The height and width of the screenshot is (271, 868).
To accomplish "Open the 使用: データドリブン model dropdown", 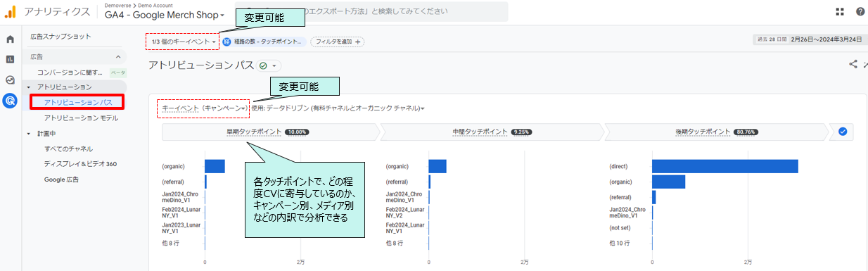I will pyautogui.click(x=338, y=108).
